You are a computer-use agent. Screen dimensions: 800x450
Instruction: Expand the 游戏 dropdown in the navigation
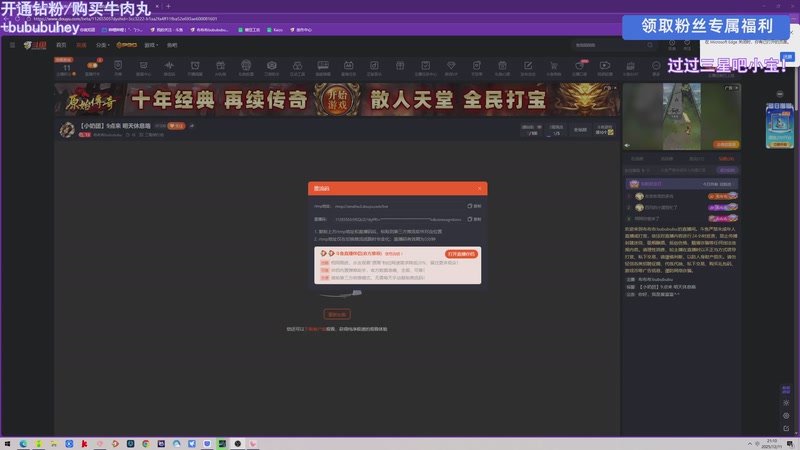(151, 45)
